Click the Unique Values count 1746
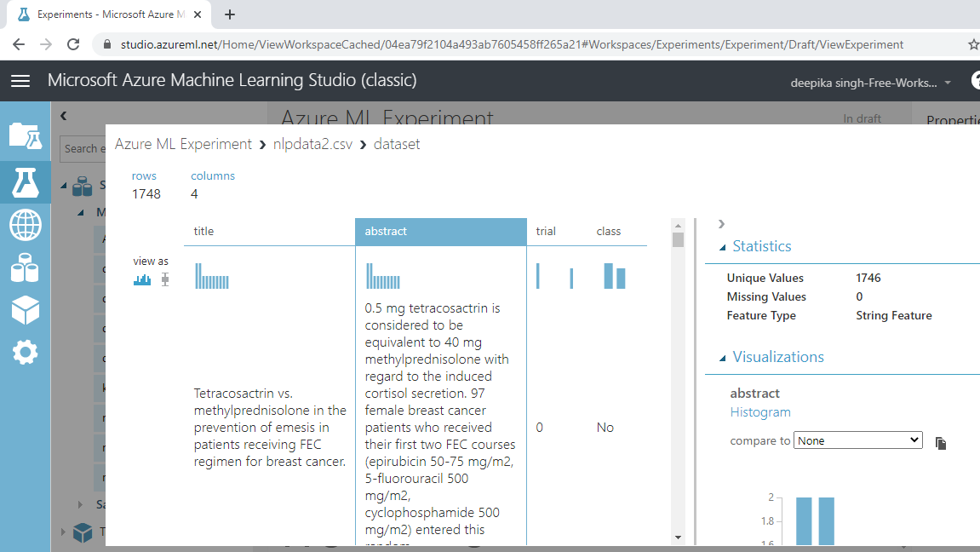This screenshot has height=552, width=980. [868, 279]
